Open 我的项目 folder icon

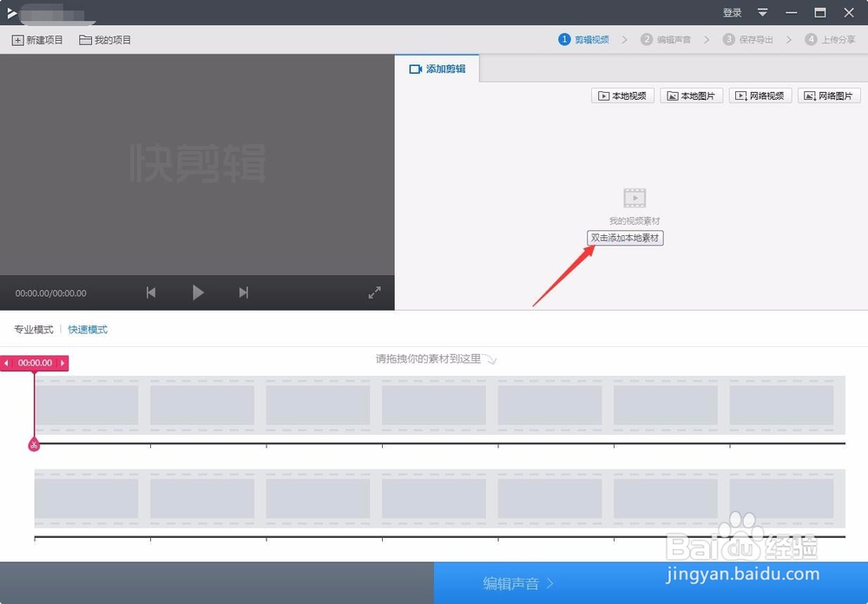coord(86,39)
